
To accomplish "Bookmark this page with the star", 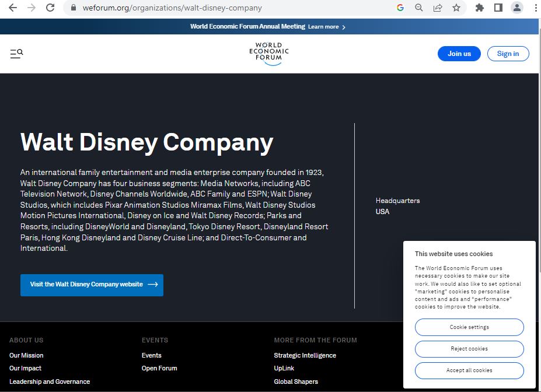I will (x=456, y=8).
